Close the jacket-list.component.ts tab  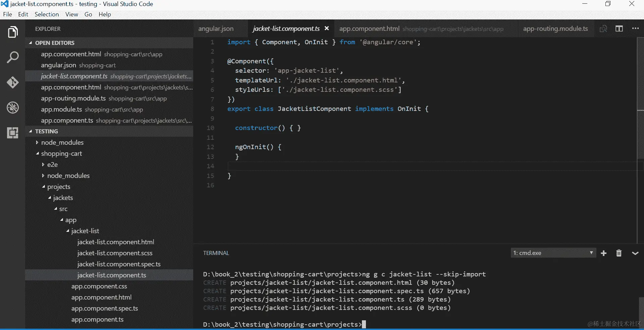(x=327, y=28)
